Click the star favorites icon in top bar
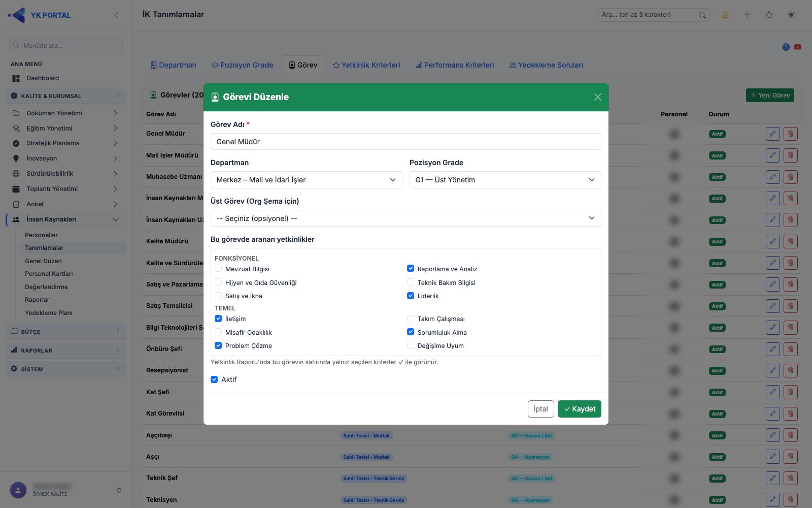The height and width of the screenshot is (508, 812). 769,15
